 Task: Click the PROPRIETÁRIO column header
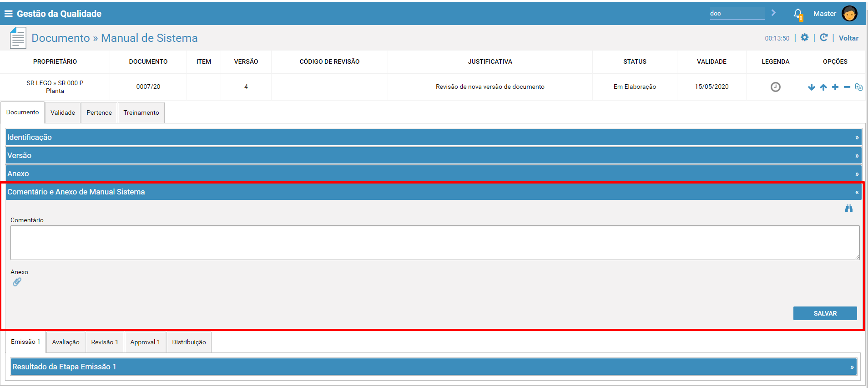pos(55,61)
